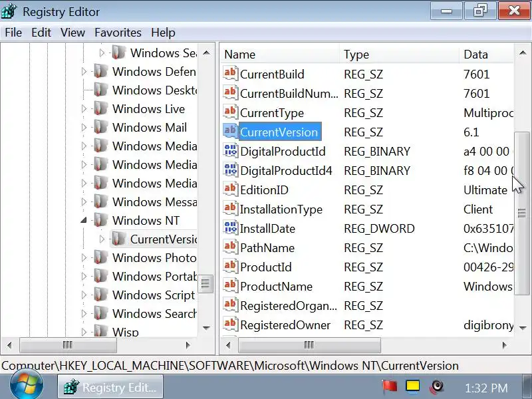Open the Edit menu
Image resolution: width=532 pixels, height=399 pixels.
(41, 33)
